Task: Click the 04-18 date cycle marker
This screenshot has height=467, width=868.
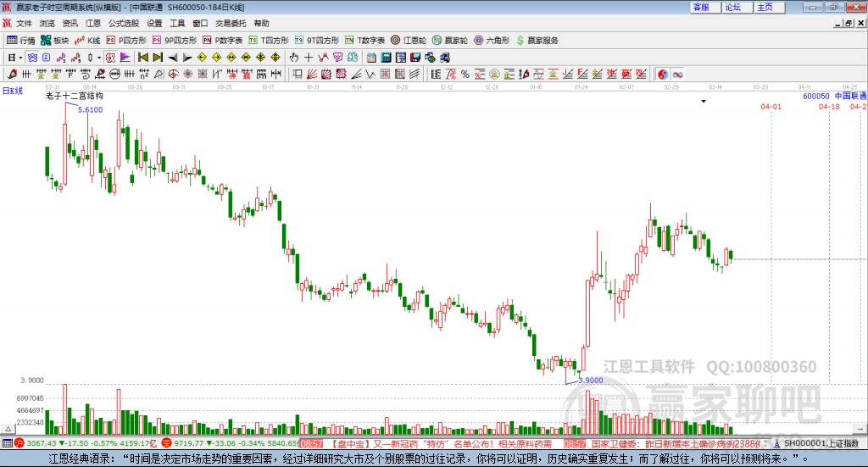Action: (x=829, y=106)
